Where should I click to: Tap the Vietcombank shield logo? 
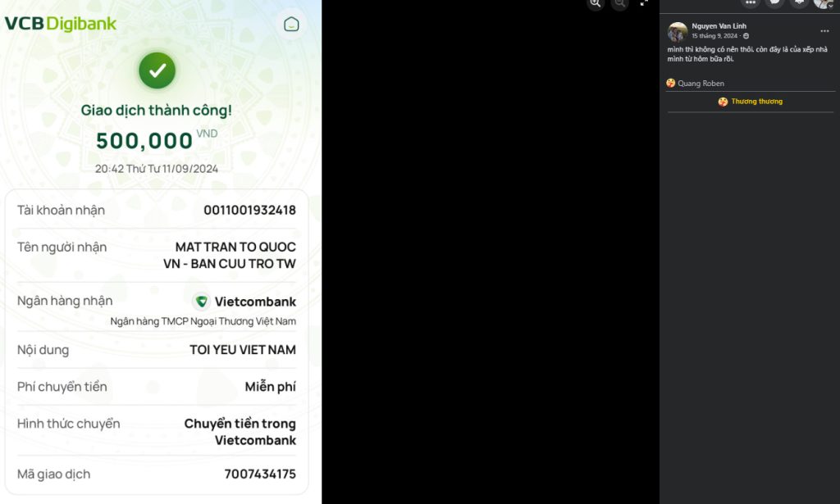[202, 302]
